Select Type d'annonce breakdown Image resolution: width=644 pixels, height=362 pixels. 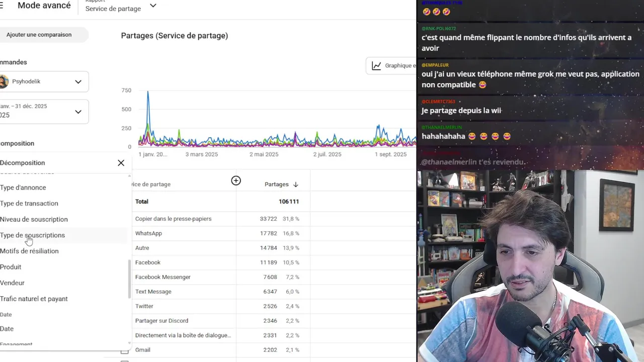[23, 188]
